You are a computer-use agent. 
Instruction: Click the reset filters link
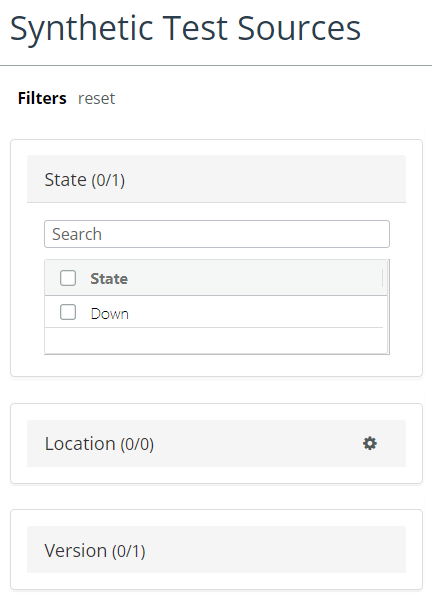coord(96,98)
